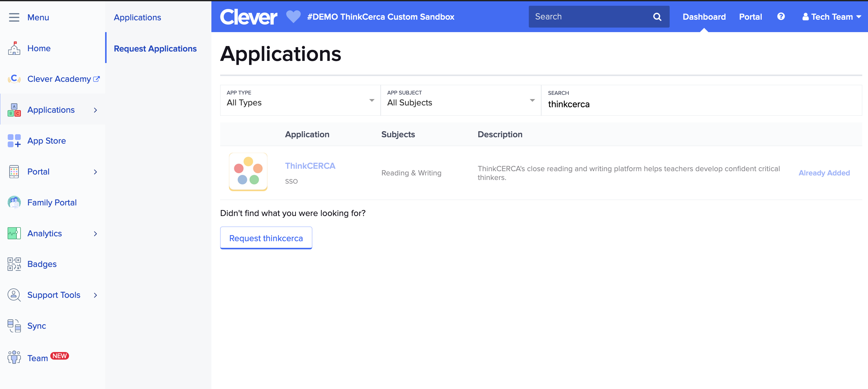The image size is (868, 389).
Task: Click the Badges QR code icon
Action: (14, 264)
